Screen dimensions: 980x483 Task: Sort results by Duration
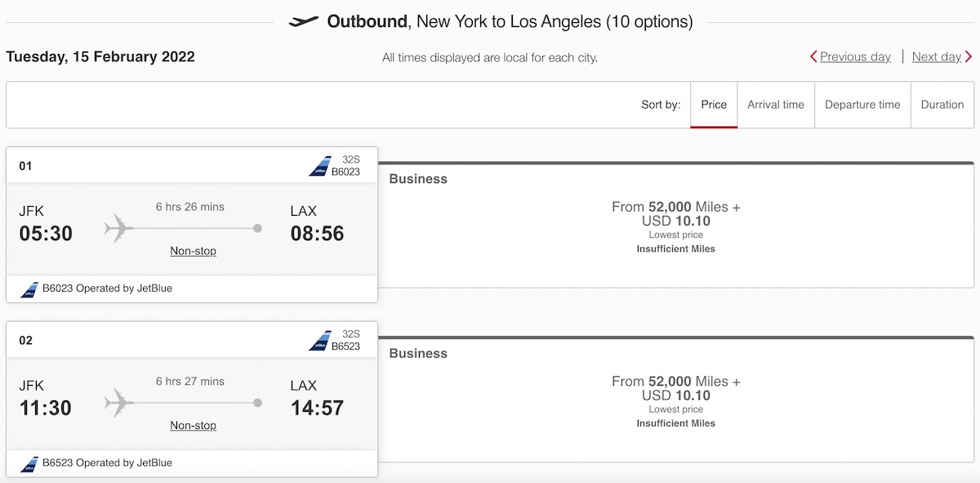coord(942,105)
